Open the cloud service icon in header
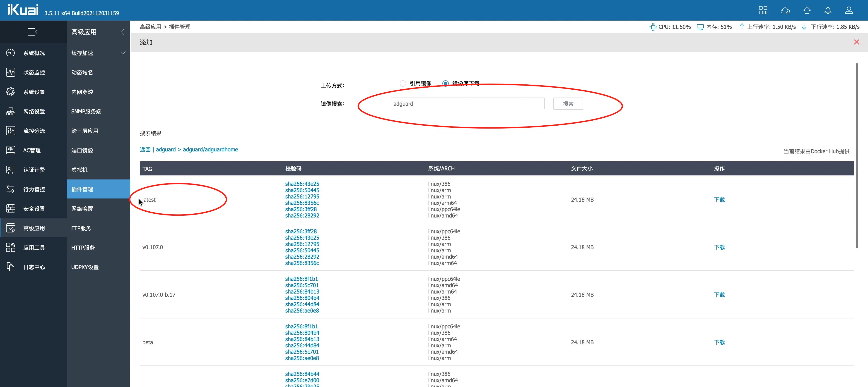This screenshot has height=387, width=868. click(785, 10)
